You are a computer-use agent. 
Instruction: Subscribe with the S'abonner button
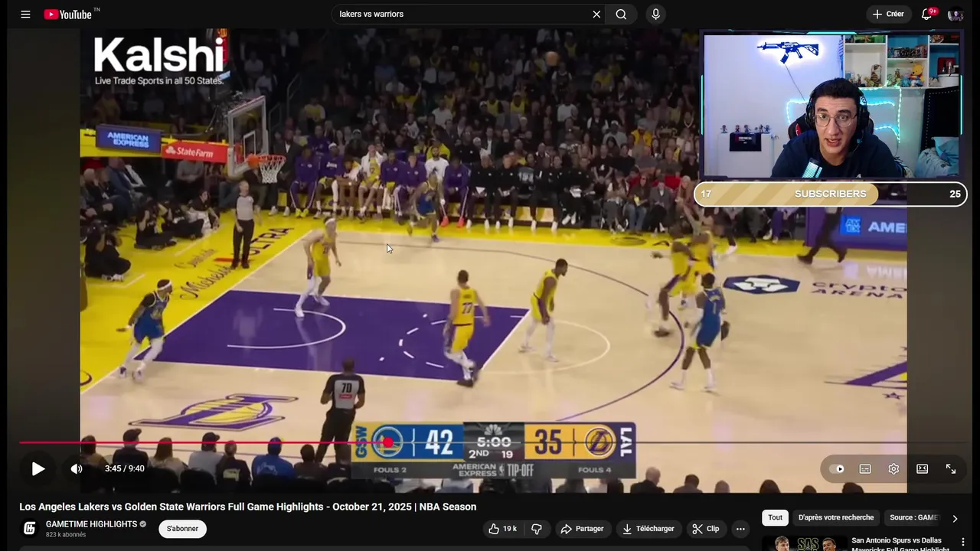tap(182, 529)
